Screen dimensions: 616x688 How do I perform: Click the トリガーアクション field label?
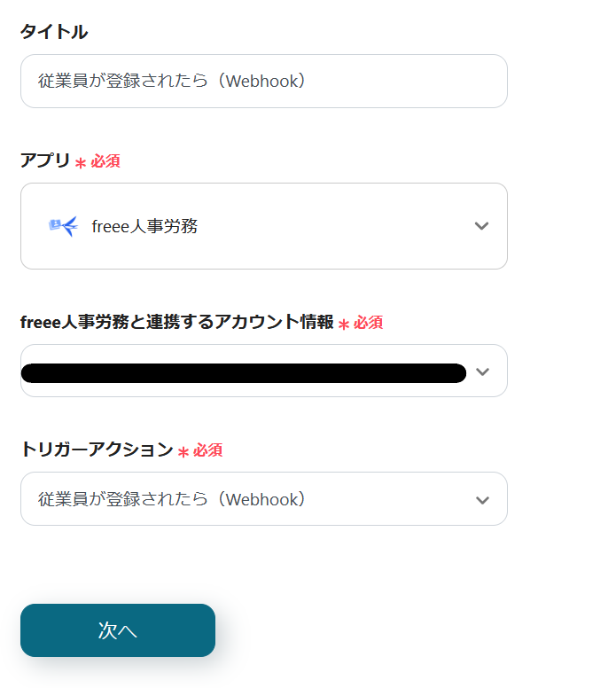97,450
